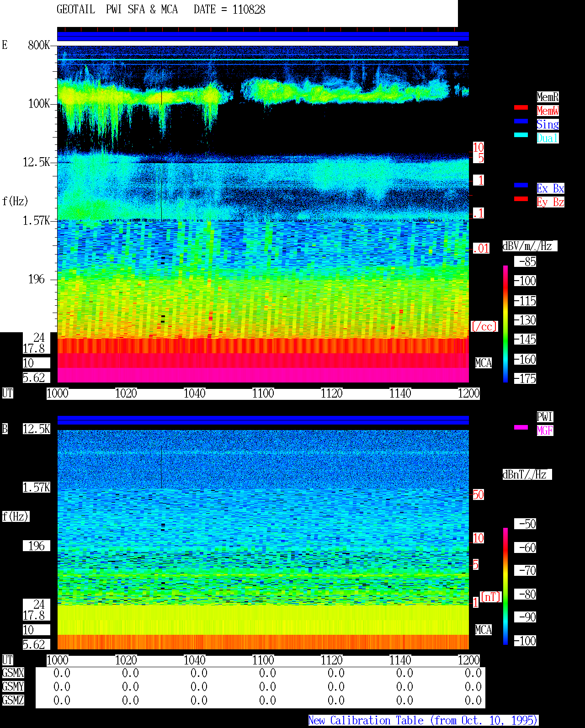Click the red [/cc] density label
This screenshot has width=585, height=728.
[x=484, y=326]
